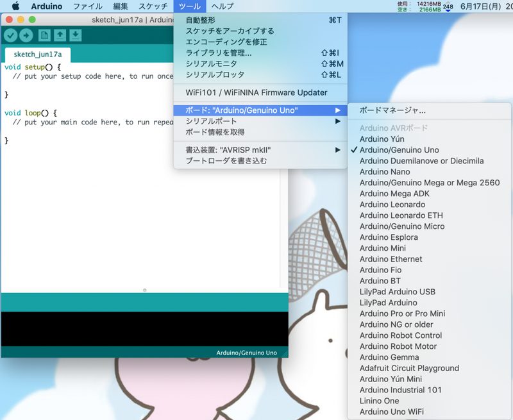
Task: Select the Arduino Esplora board
Action: click(429, 237)
